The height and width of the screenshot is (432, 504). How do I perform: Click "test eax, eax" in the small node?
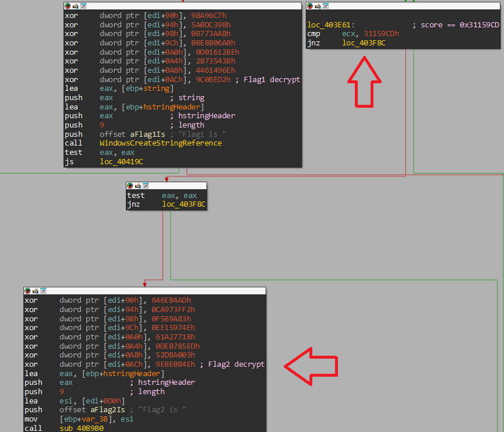(x=162, y=196)
